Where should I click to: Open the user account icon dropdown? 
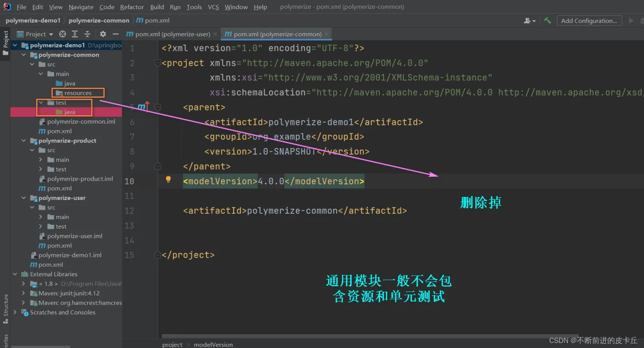point(530,21)
